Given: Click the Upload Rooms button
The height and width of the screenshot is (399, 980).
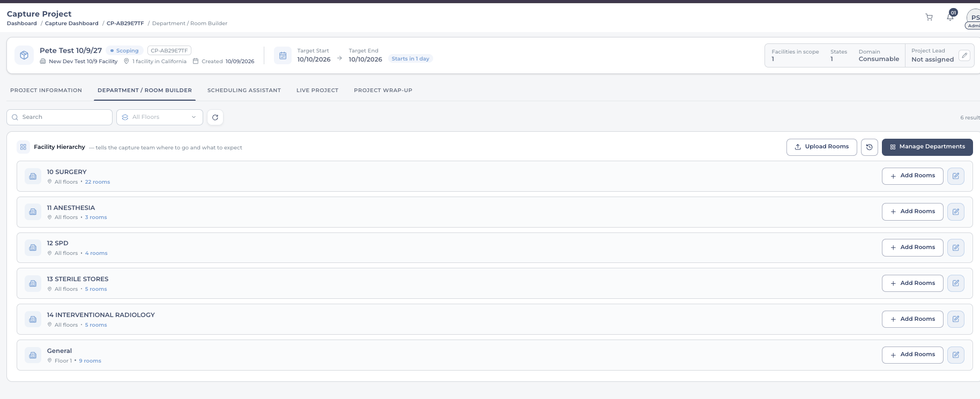Looking at the screenshot, I should coord(822,147).
